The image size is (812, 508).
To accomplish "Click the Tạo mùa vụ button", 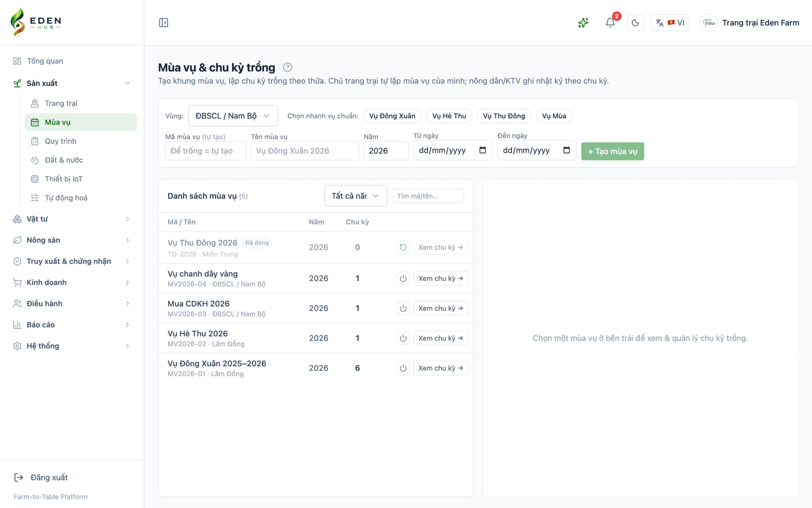I will click(x=613, y=151).
